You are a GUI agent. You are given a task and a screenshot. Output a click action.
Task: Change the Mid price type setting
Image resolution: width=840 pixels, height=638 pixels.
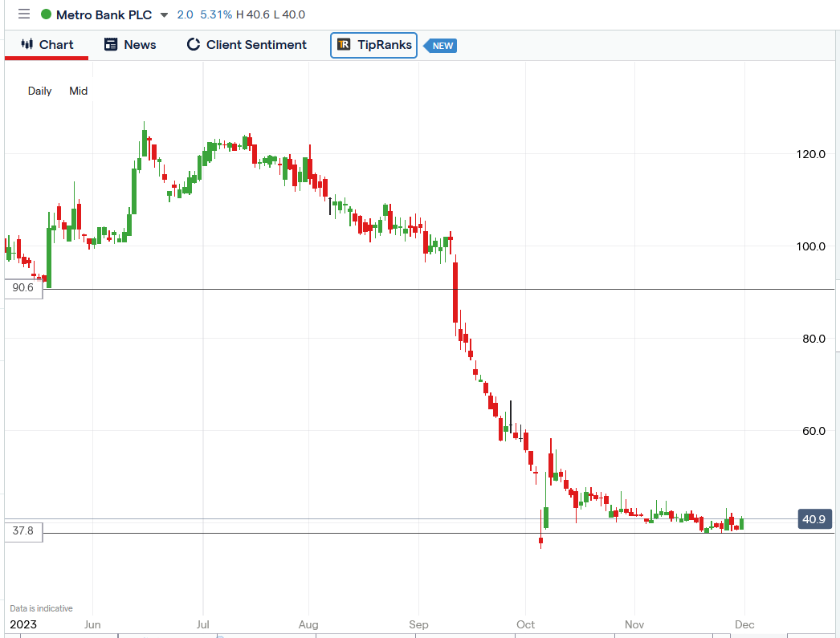(78, 91)
